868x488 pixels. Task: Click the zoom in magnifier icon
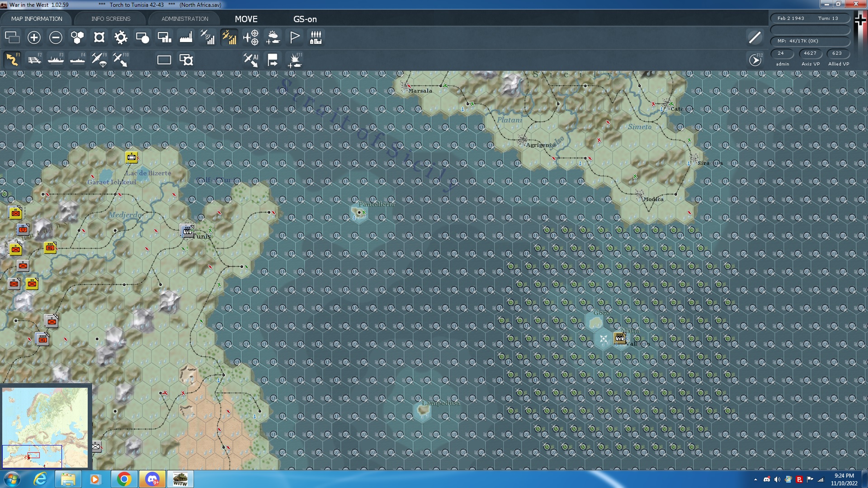[34, 38]
